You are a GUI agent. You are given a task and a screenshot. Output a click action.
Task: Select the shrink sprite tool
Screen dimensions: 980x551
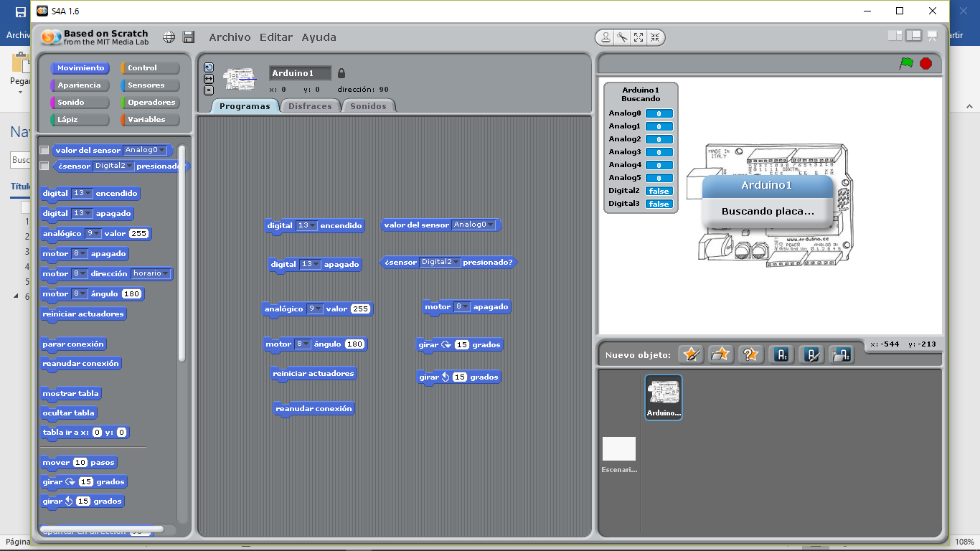click(654, 37)
